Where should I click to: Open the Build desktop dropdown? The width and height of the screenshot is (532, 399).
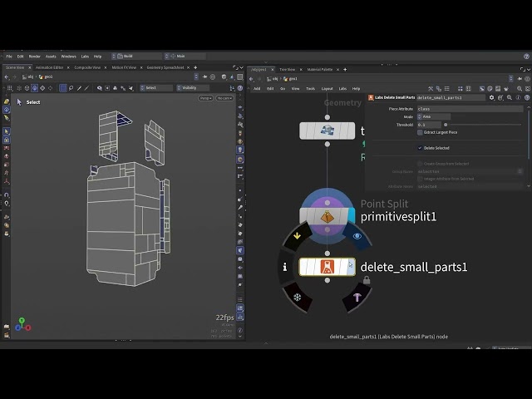[136, 56]
